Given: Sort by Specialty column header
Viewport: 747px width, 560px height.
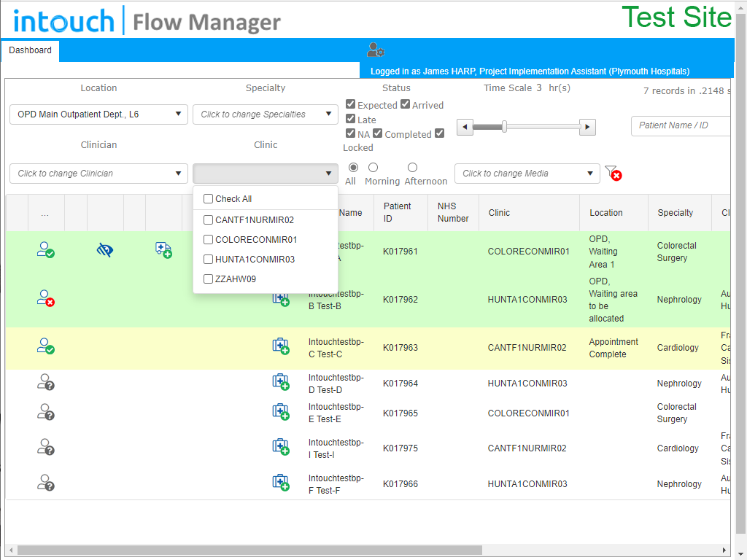Looking at the screenshot, I should (679, 212).
